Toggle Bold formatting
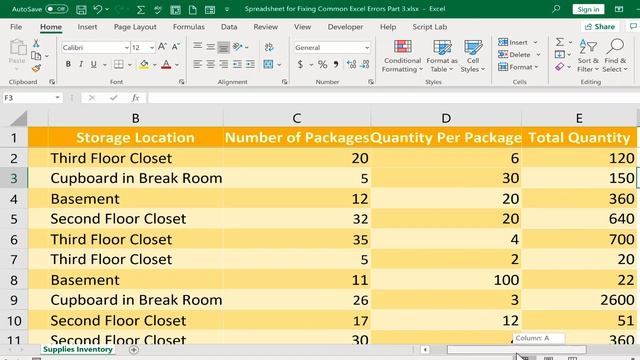640x360 pixels. (x=68, y=64)
